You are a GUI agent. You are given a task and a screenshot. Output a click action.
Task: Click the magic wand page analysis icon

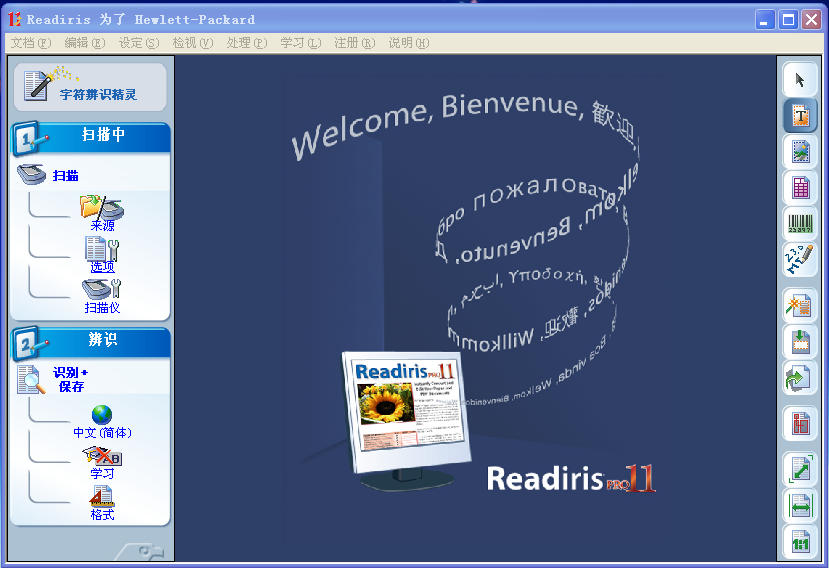pos(800,306)
